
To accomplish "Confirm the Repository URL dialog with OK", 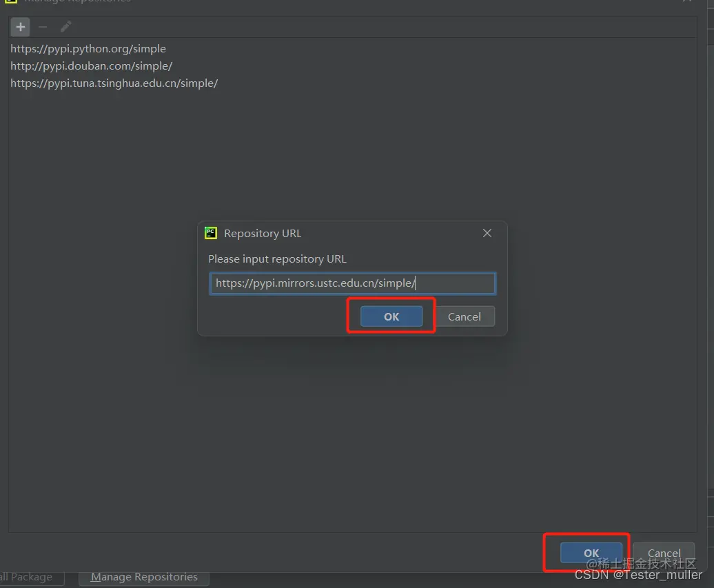I will [391, 316].
